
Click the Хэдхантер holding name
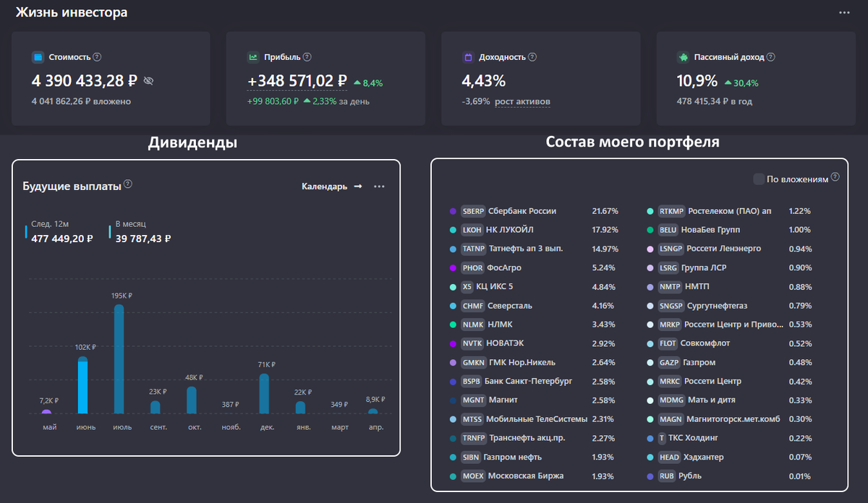[x=705, y=457]
